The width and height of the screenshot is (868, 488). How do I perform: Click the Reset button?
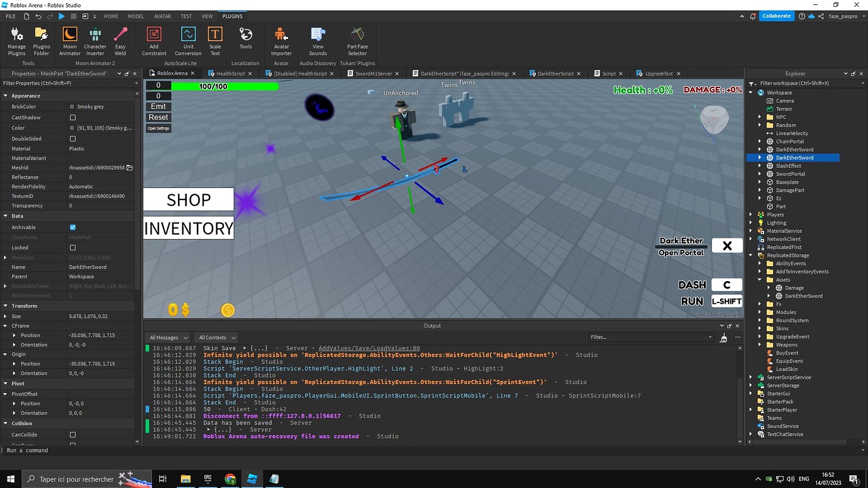pyautogui.click(x=158, y=117)
